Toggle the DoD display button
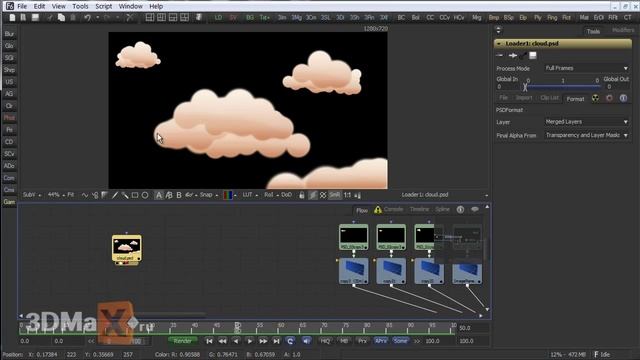The image size is (640, 360). tap(287, 195)
